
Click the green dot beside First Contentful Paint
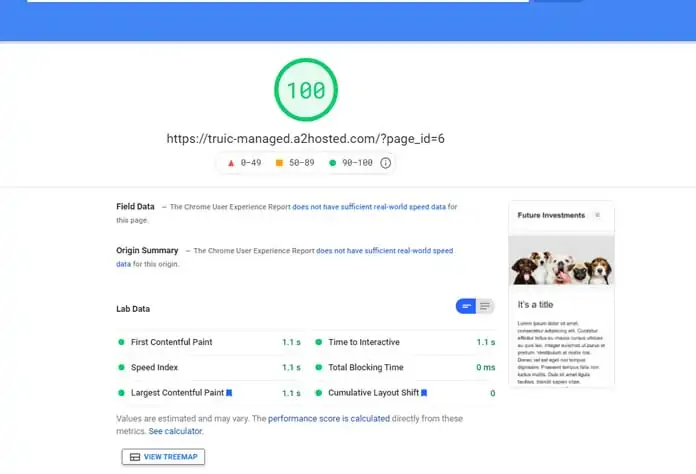(121, 342)
